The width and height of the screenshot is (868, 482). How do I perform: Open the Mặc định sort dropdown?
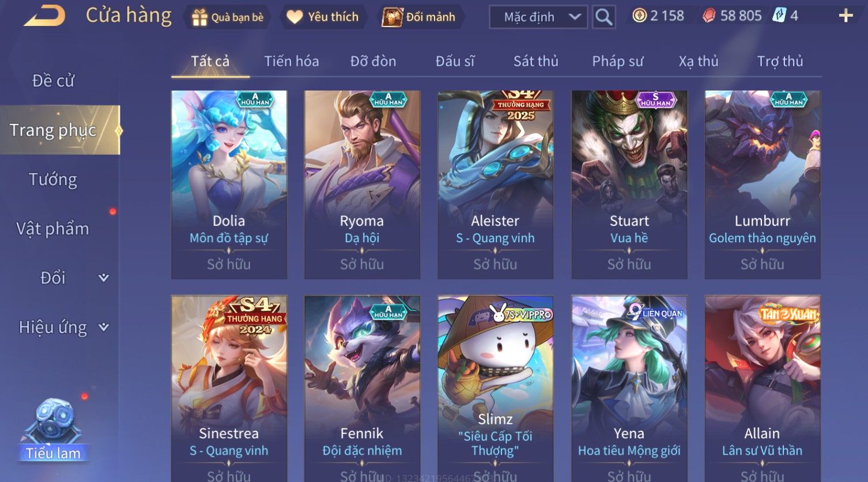(x=538, y=17)
